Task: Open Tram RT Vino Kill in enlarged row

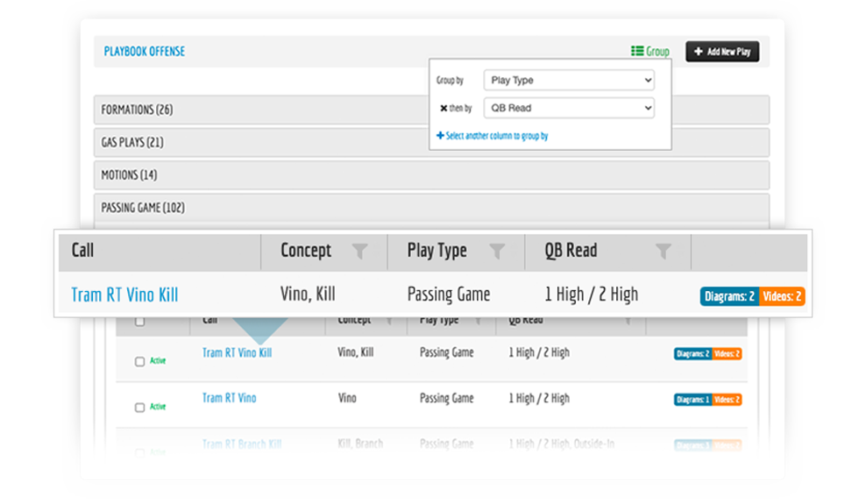Action: [124, 295]
